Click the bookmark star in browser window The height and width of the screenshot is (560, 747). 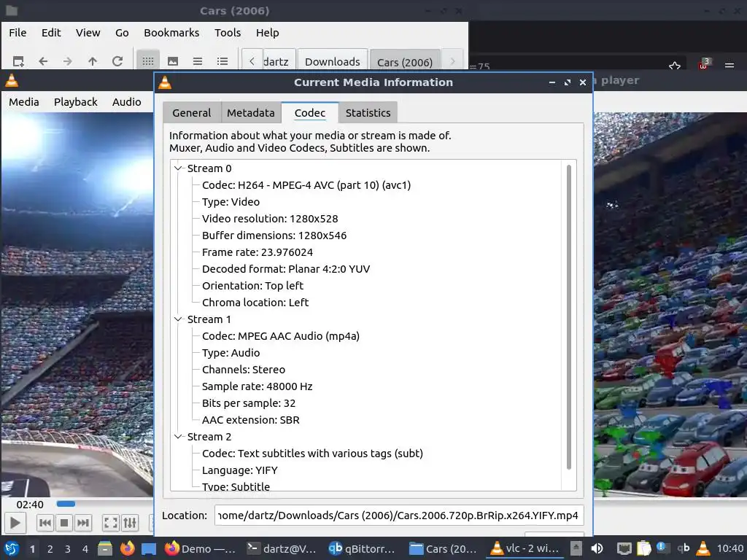point(675,66)
